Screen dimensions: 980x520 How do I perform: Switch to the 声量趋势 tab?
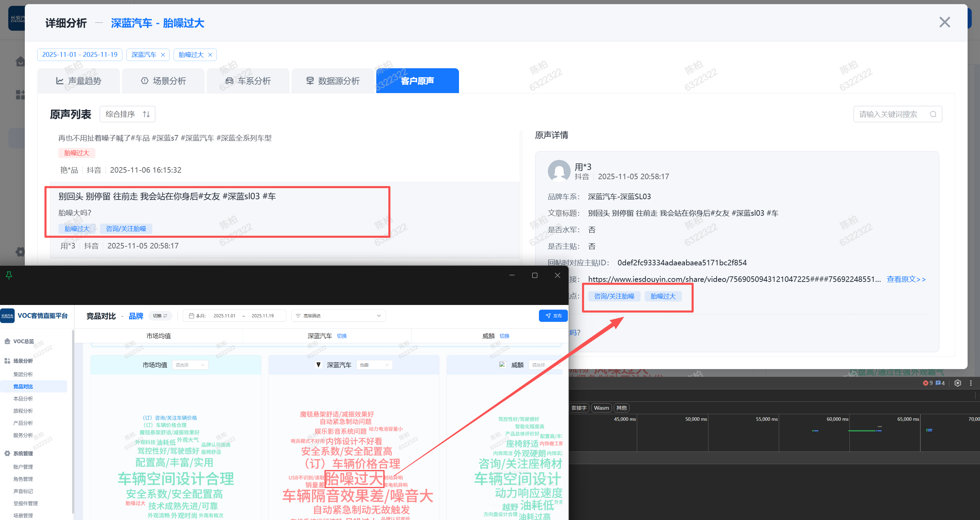(79, 81)
